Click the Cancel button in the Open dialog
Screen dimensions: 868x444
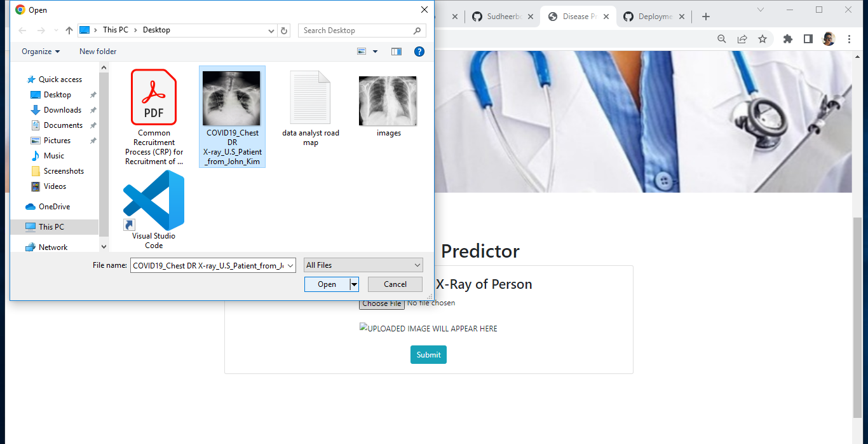(395, 284)
